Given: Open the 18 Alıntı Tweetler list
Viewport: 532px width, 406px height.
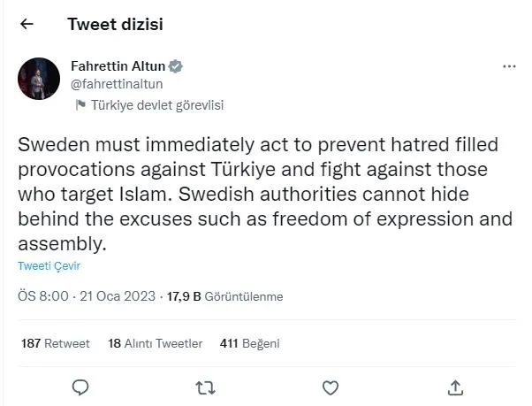Looking at the screenshot, I should (155, 343).
